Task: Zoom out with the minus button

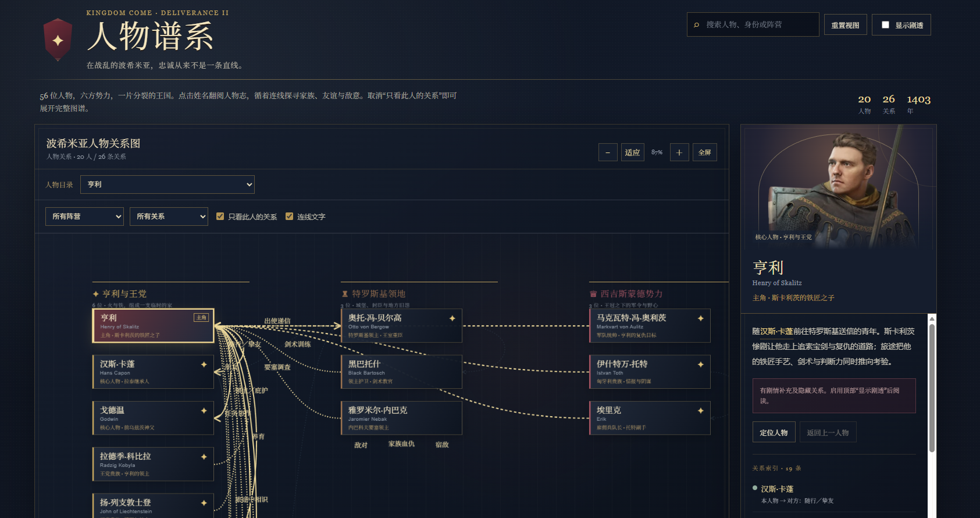Action: (x=608, y=152)
